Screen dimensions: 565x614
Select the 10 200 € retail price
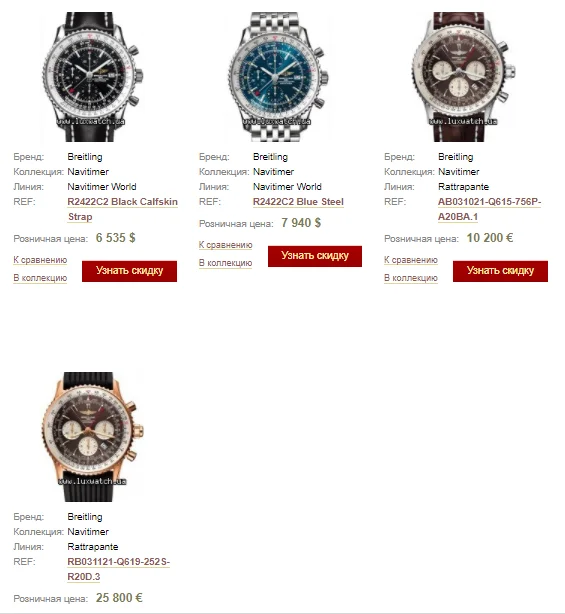(x=489, y=238)
